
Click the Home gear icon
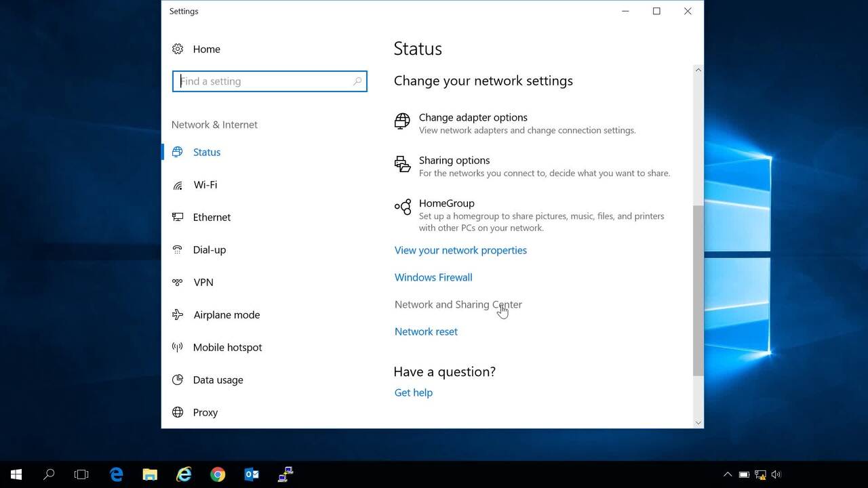tap(178, 49)
